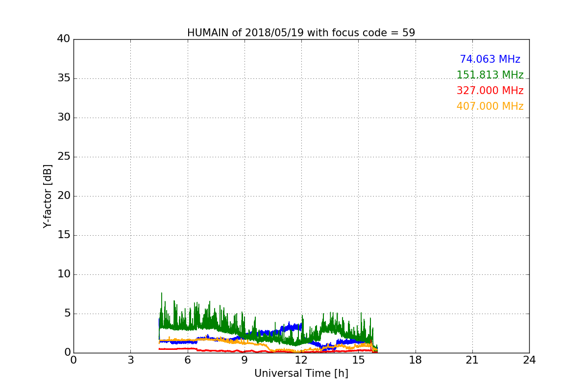Screen dimensions: 588x392
Task: Click the x-axis tick label 24
Action: pyautogui.click(x=529, y=360)
